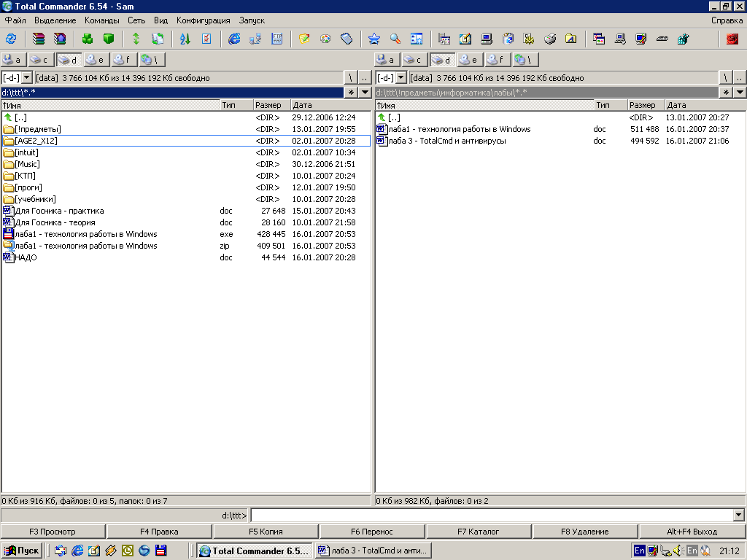Click F8 Удаление button

click(x=585, y=532)
